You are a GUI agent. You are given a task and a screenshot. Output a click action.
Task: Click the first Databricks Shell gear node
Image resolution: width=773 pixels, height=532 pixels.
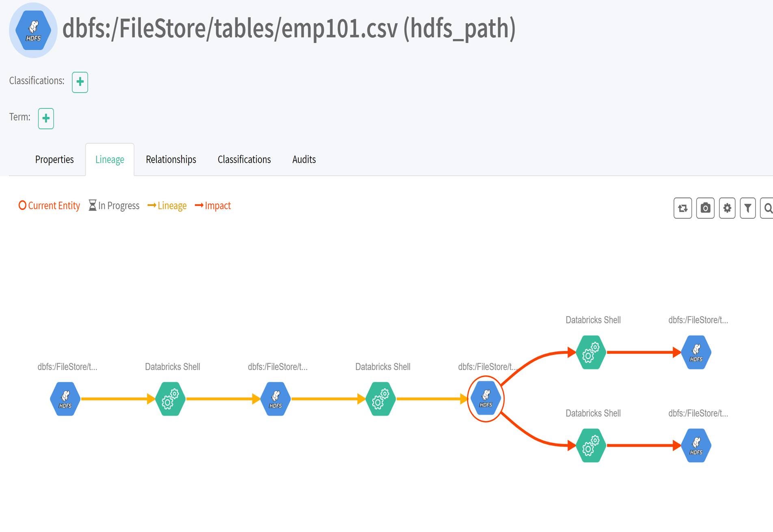tap(170, 398)
